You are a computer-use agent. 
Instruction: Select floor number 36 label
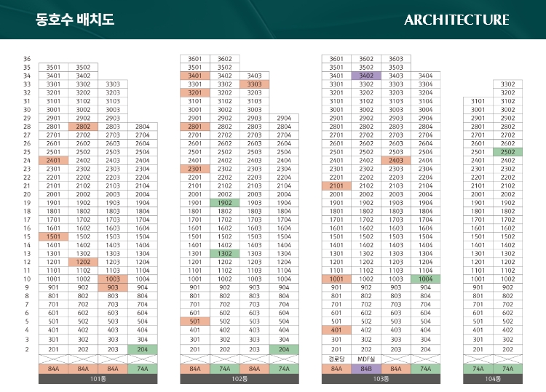click(27, 59)
